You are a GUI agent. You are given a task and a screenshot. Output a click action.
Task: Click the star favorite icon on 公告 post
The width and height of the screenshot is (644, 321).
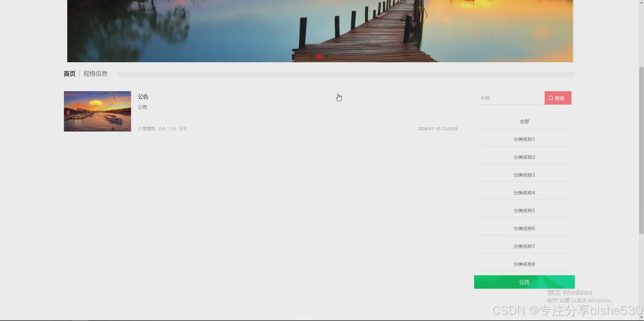(171, 129)
